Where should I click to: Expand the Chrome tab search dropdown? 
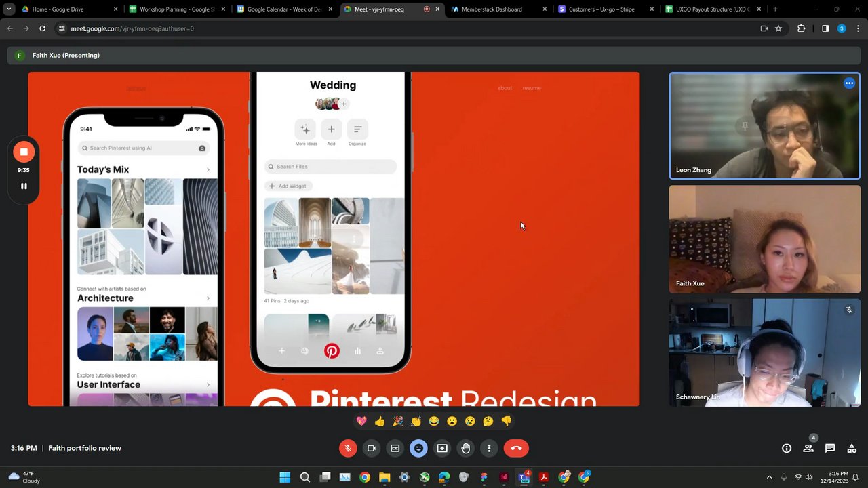coord(9,9)
